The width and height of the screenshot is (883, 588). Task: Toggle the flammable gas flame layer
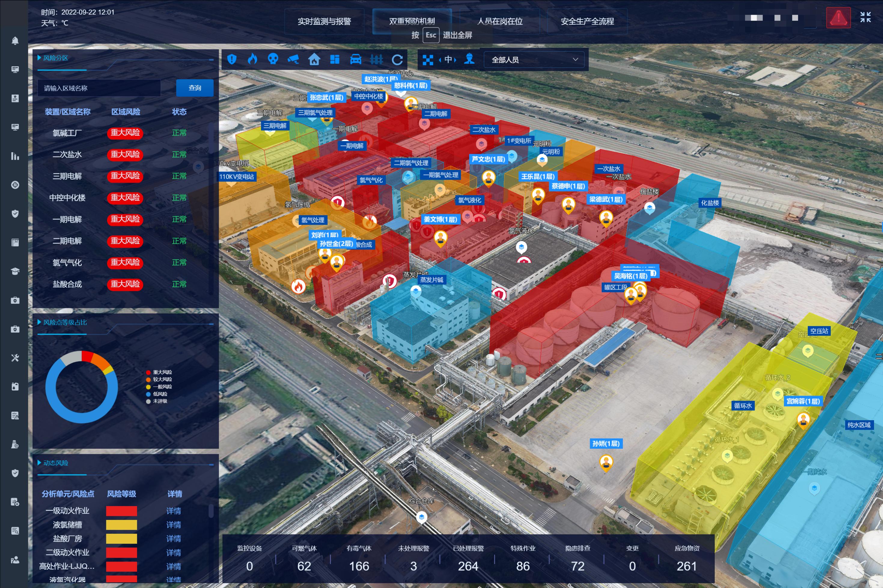click(253, 59)
